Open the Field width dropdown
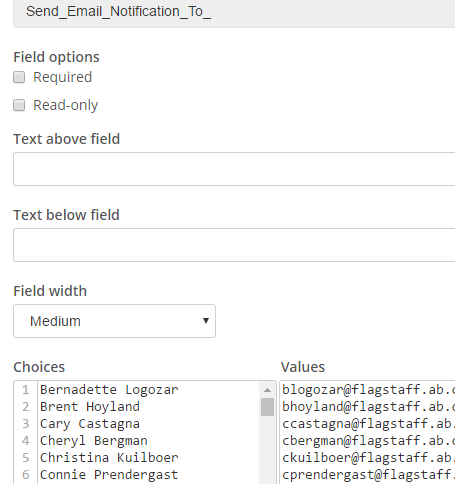The width and height of the screenshot is (455, 484). (114, 321)
